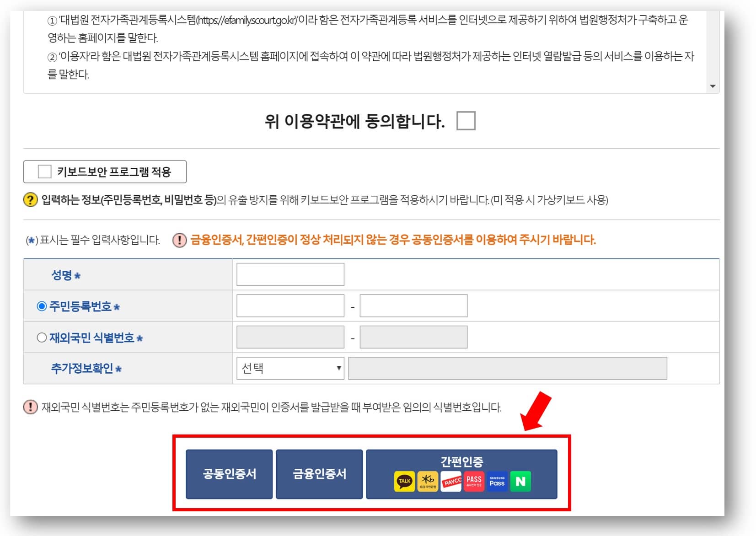
Task: Check the 위 이용약관에 동의합니다 agreement checkbox
Action: [466, 120]
